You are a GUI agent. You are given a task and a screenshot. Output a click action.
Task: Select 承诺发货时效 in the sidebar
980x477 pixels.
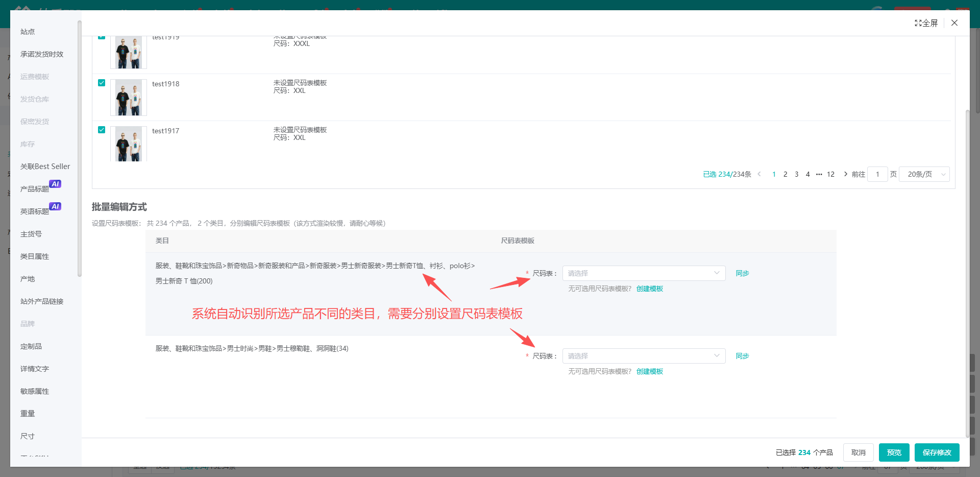pos(42,54)
